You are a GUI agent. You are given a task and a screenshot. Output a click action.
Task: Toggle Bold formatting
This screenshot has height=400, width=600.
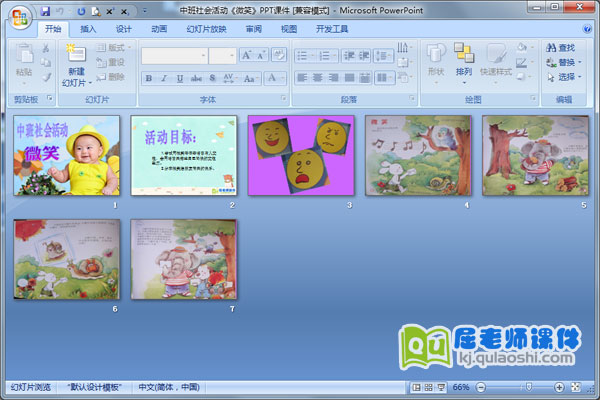point(149,78)
